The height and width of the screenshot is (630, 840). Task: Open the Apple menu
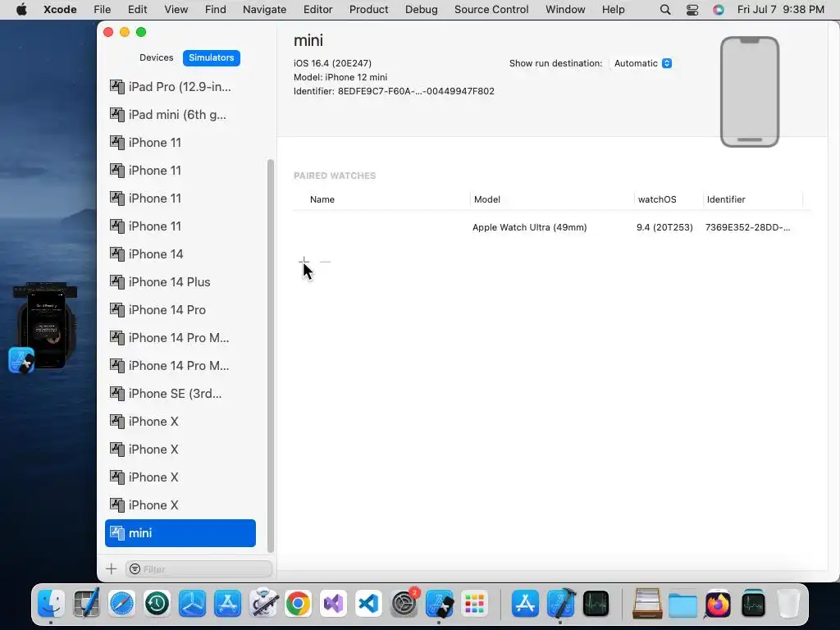tap(21, 10)
